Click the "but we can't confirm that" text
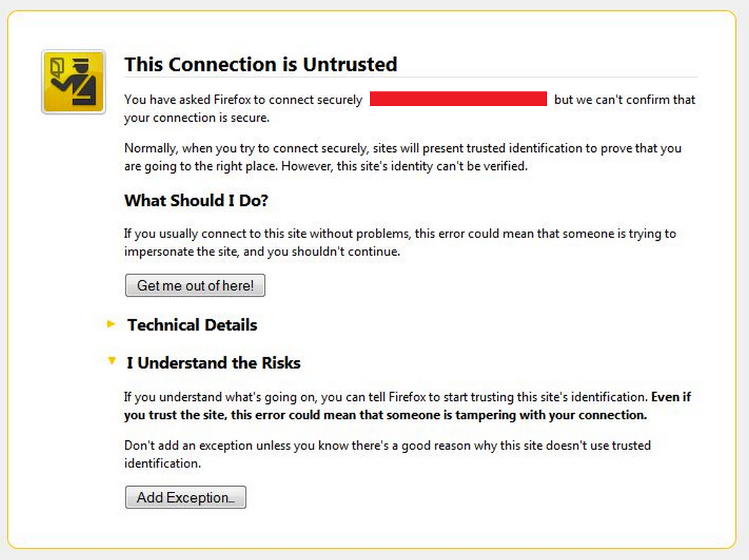The width and height of the screenshot is (749, 560). [624, 100]
